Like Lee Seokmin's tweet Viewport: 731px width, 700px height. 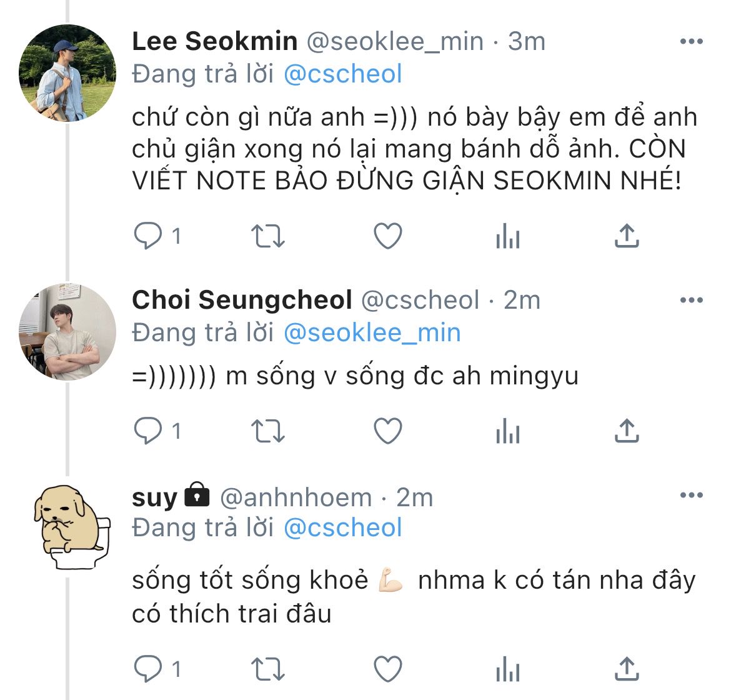387,236
